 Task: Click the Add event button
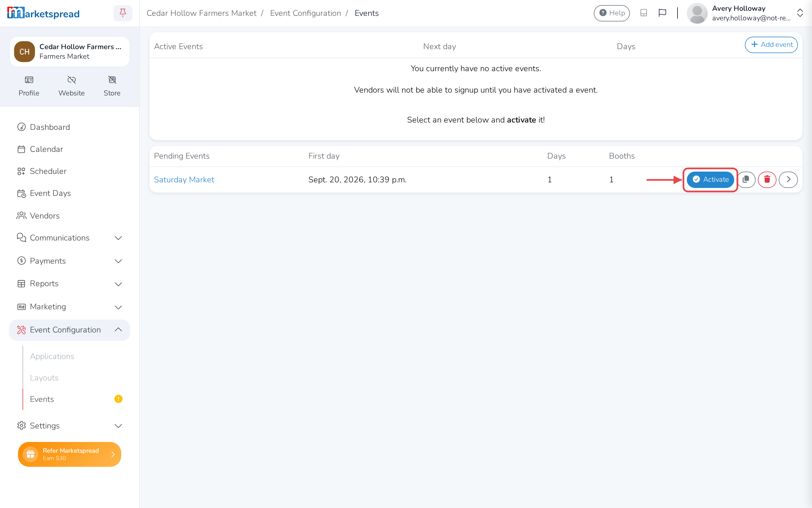click(771, 45)
